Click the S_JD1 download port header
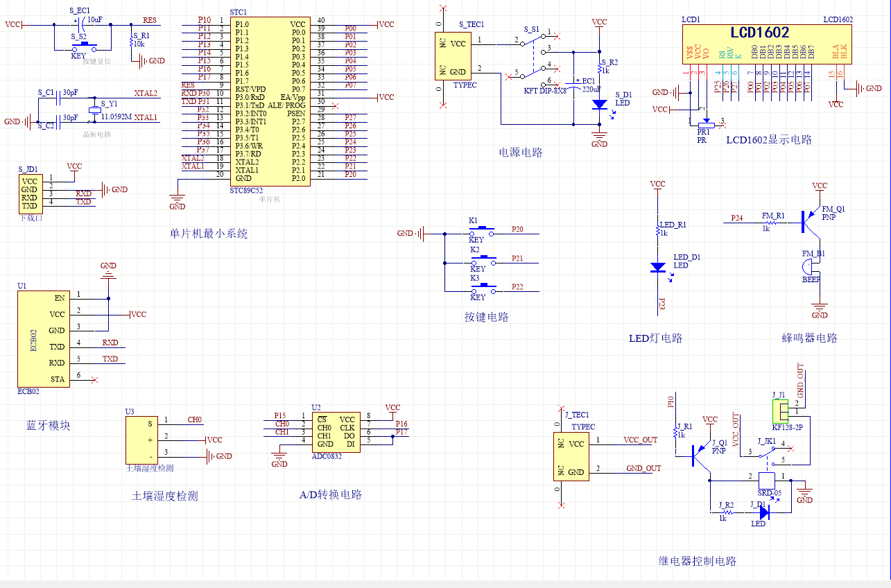Viewport: 891px width, 588px height. click(x=29, y=193)
